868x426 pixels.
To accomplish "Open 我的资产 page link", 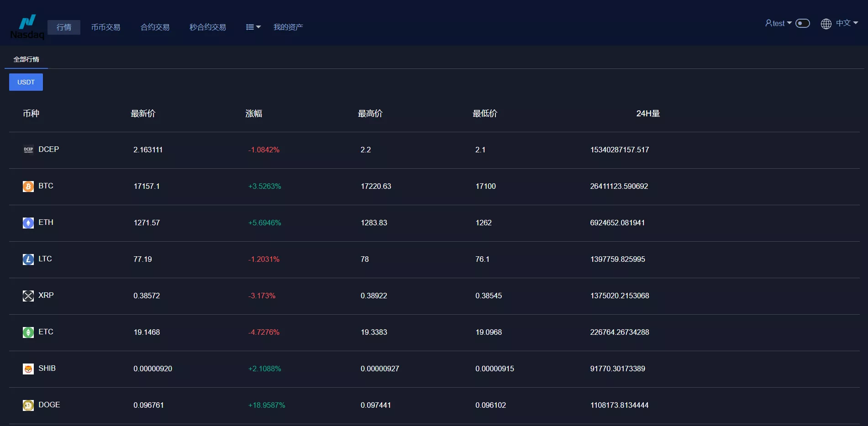I will 288,27.
